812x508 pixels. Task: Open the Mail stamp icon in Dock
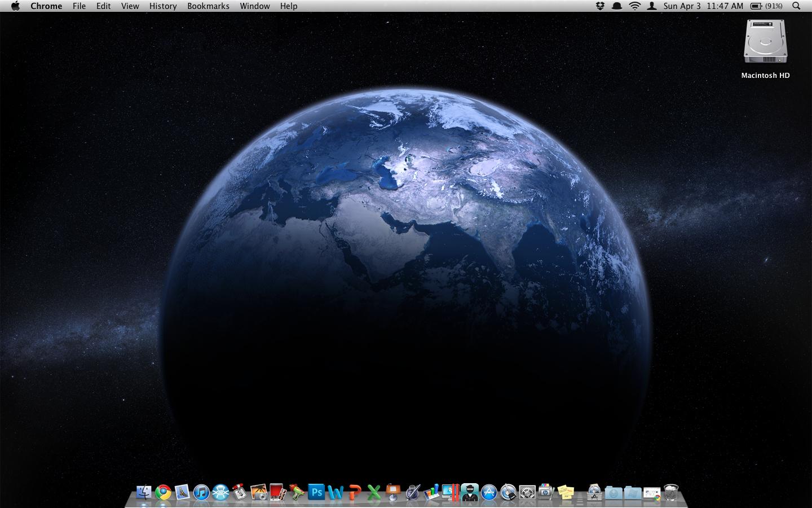182,492
